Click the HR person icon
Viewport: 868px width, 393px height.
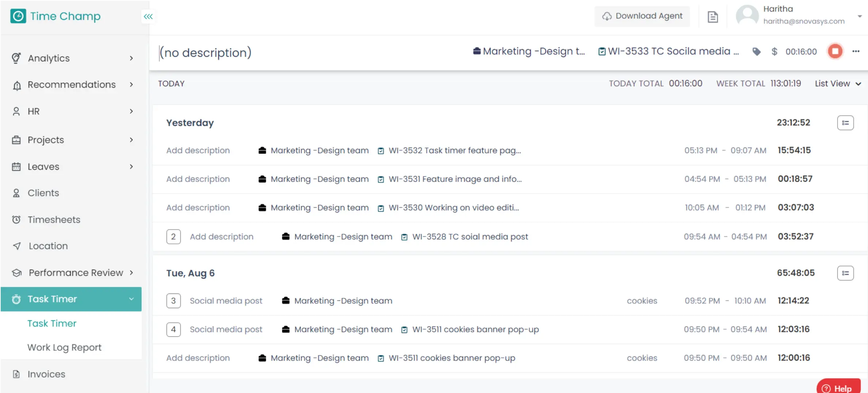coord(16,111)
